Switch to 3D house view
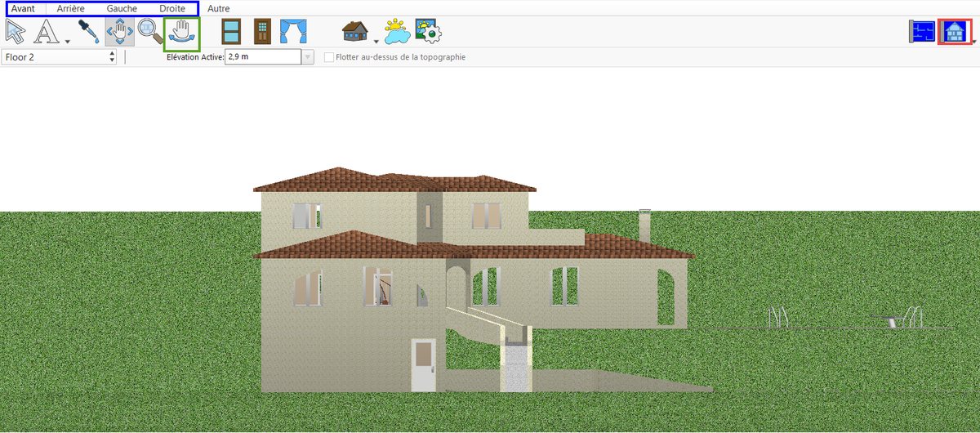980x433 pixels. [x=954, y=32]
